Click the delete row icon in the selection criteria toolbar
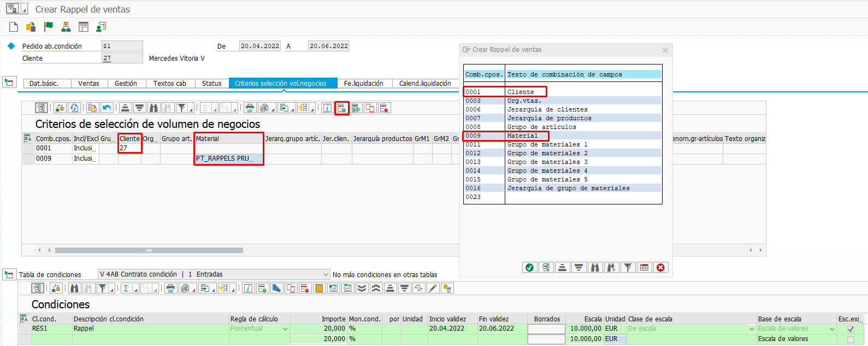Screen dimensions: 868x346 pyautogui.click(x=384, y=108)
